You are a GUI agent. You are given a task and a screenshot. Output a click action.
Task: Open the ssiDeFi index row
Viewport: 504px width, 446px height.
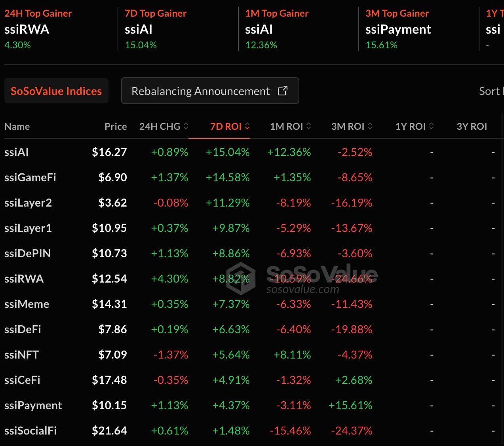coord(252,329)
